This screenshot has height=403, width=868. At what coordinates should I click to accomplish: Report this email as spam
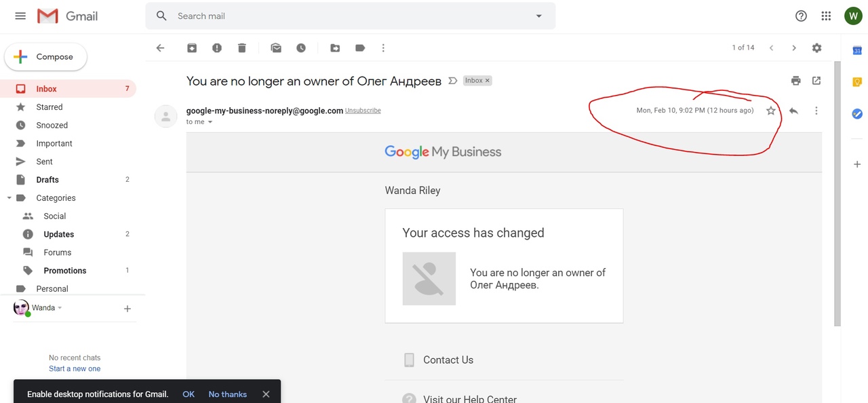click(217, 48)
